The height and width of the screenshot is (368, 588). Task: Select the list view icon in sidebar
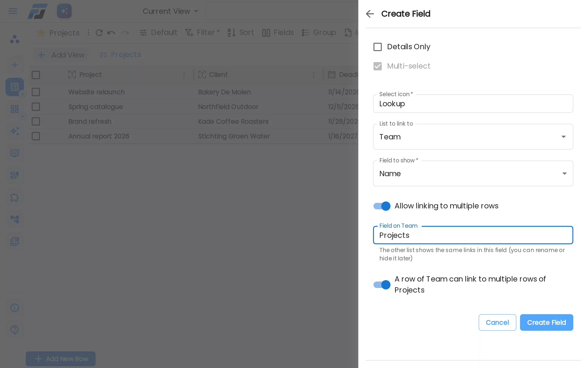tap(14, 87)
